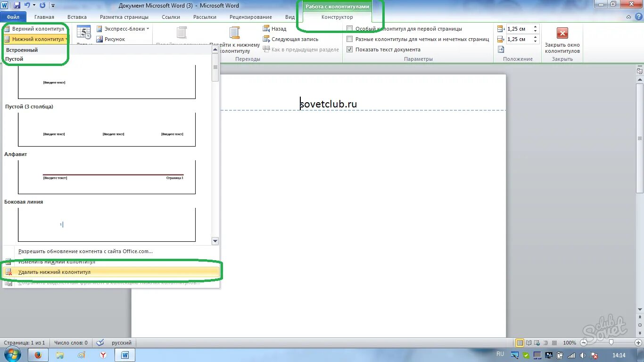Click the spell check icon in status bar
Screen dimensions: 644x362
(x=100, y=343)
